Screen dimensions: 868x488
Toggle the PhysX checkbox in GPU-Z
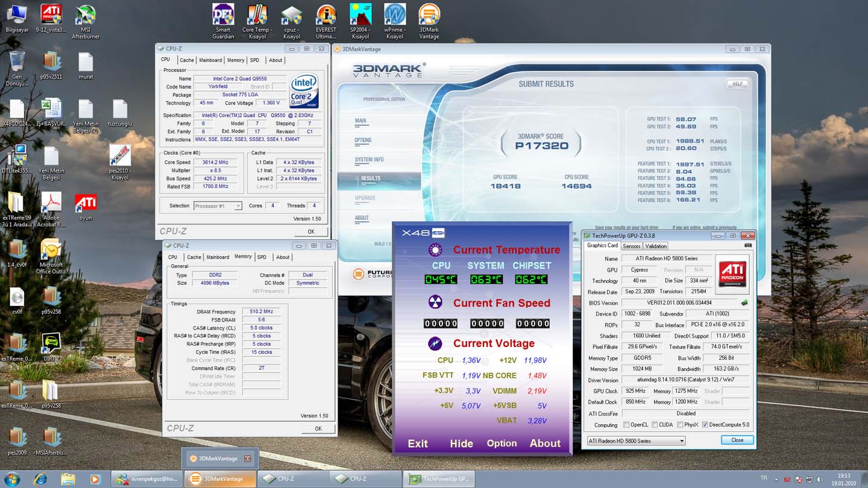point(680,425)
